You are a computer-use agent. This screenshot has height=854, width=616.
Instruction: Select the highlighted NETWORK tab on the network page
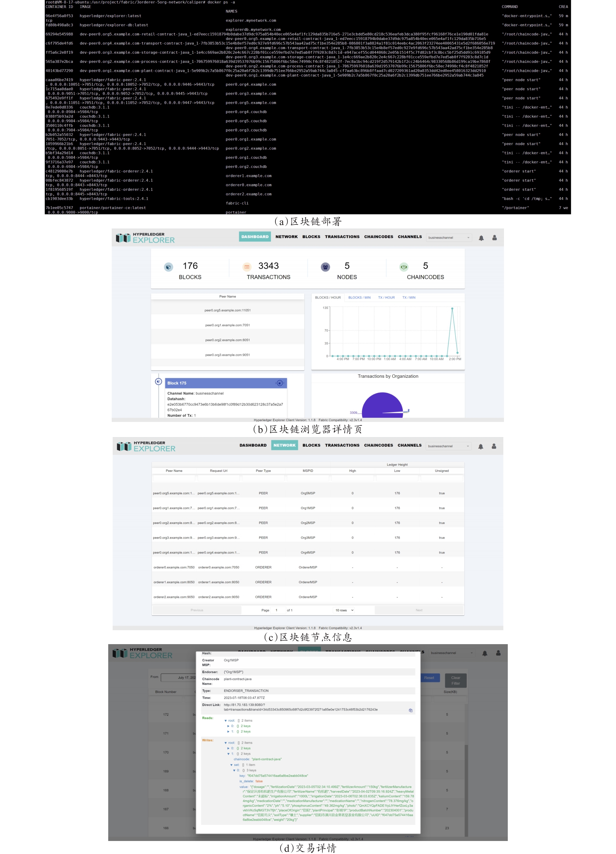(x=284, y=445)
